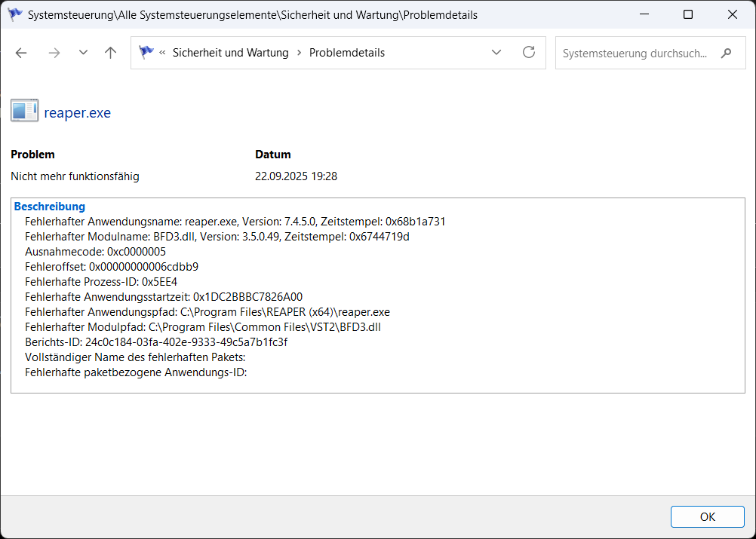The width and height of the screenshot is (756, 539).
Task: Minimize the Problemdetails window
Action: (x=644, y=14)
